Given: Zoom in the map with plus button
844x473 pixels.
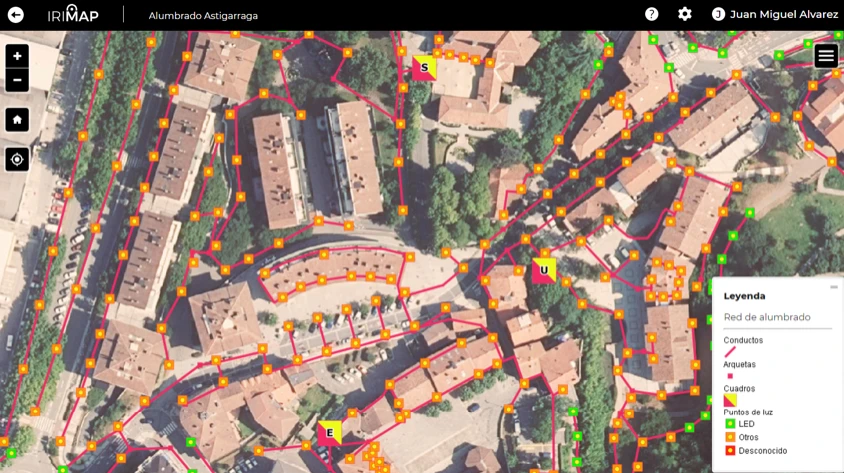Looking at the screenshot, I should coord(17,56).
